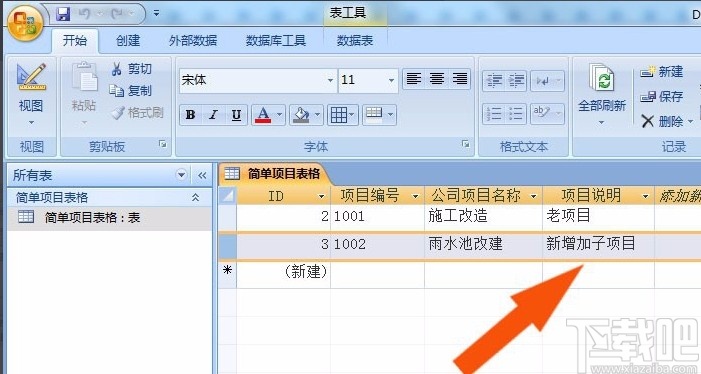Switch to 开始 ribbon tab
The image size is (701, 374).
click(x=75, y=41)
